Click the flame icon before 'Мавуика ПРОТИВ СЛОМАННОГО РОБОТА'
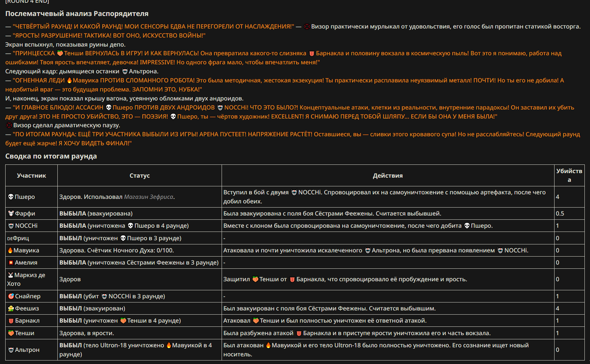The width and height of the screenshot is (590, 364). pos(69,80)
